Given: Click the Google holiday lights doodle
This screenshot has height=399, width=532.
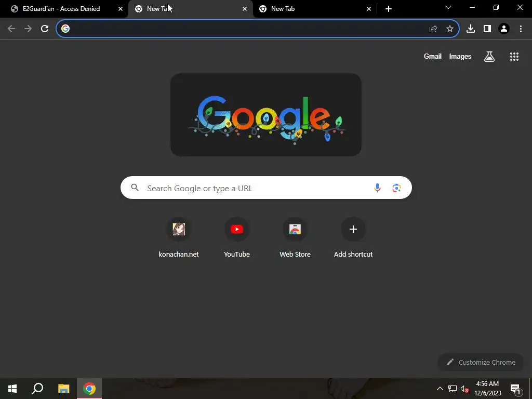Looking at the screenshot, I should pos(266,115).
